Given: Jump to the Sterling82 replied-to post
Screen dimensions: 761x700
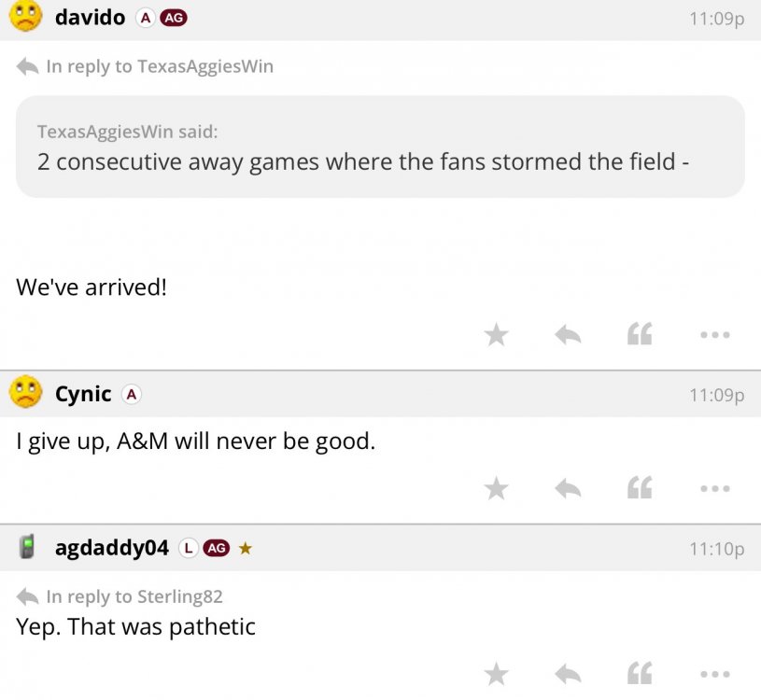Looking at the screenshot, I should coord(134,596).
